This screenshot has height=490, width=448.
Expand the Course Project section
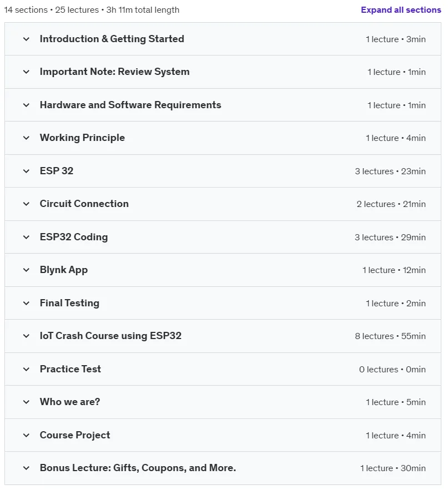tap(223, 435)
